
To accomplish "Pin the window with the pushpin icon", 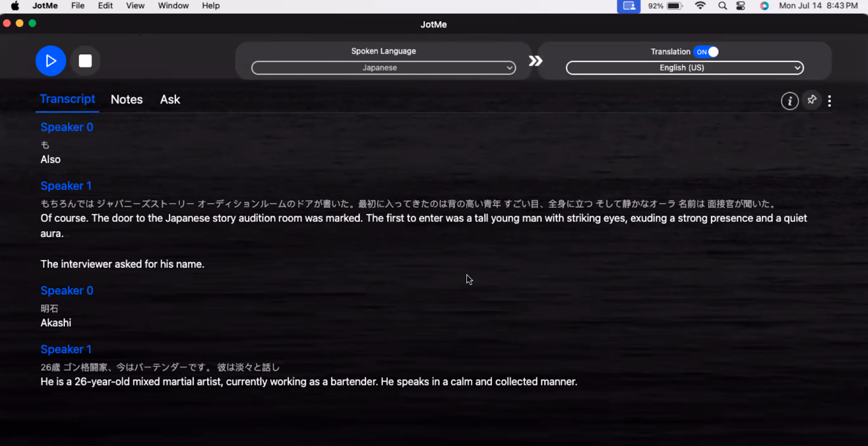I will (812, 100).
